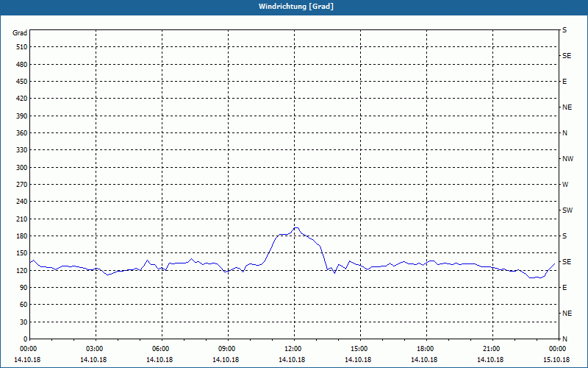Select the 03:00 time label
The width and height of the screenshot is (588, 368).
pos(96,349)
